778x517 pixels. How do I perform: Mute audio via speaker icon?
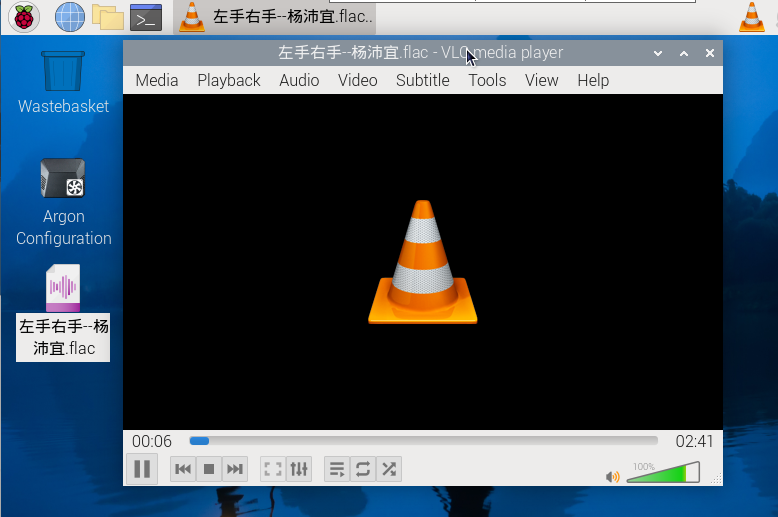[x=613, y=477]
